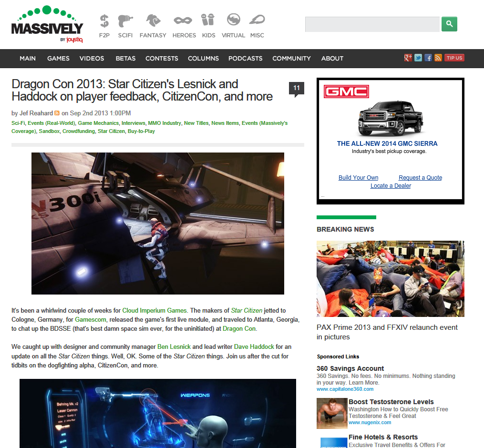
Task: Open the Facebook social icon
Action: click(x=428, y=58)
